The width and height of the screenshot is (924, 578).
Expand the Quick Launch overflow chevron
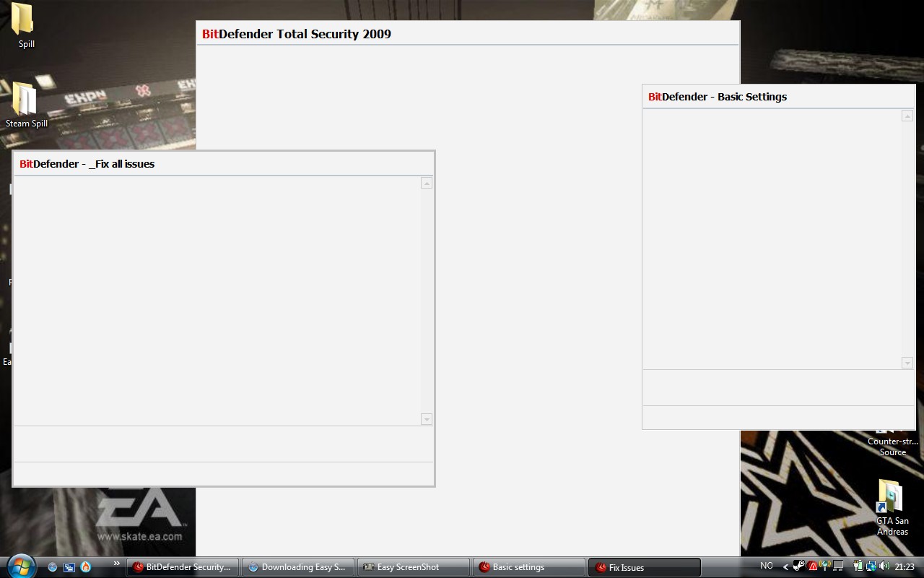pyautogui.click(x=117, y=563)
